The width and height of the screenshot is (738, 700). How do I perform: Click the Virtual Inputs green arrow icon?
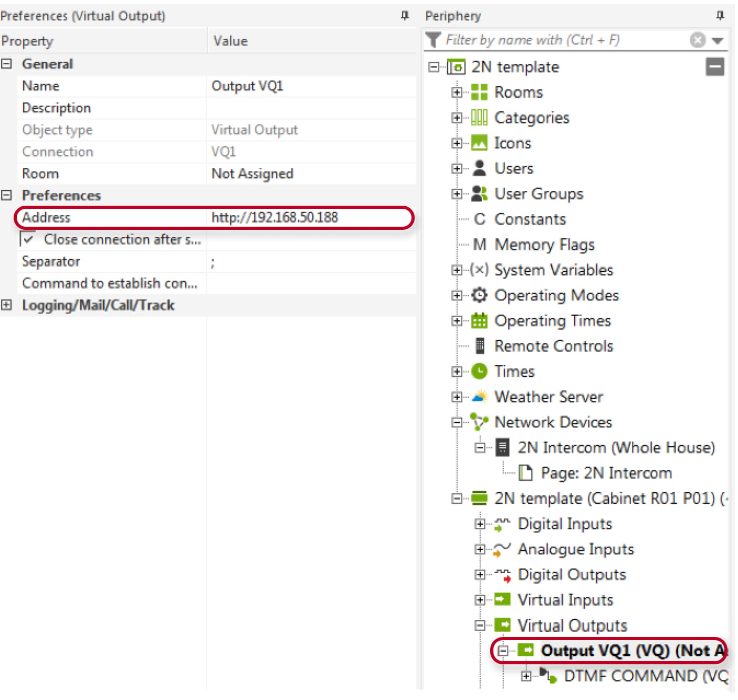pyautogui.click(x=502, y=599)
